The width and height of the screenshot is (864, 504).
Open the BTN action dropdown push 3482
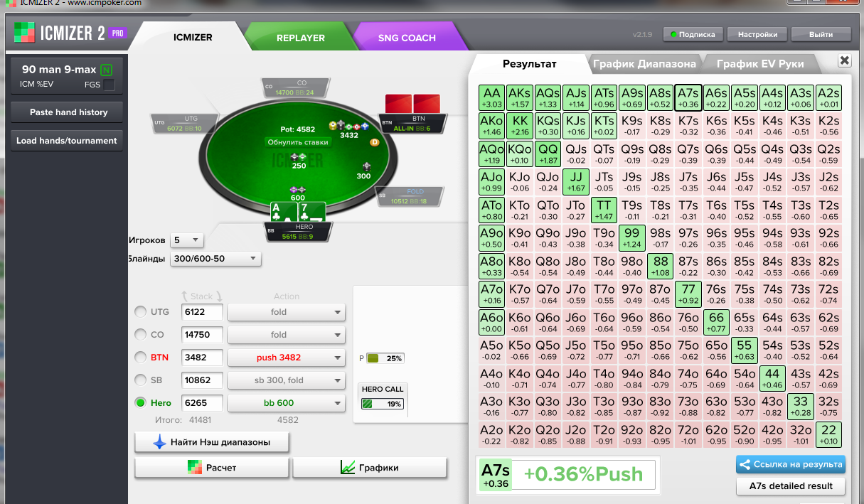[286, 357]
